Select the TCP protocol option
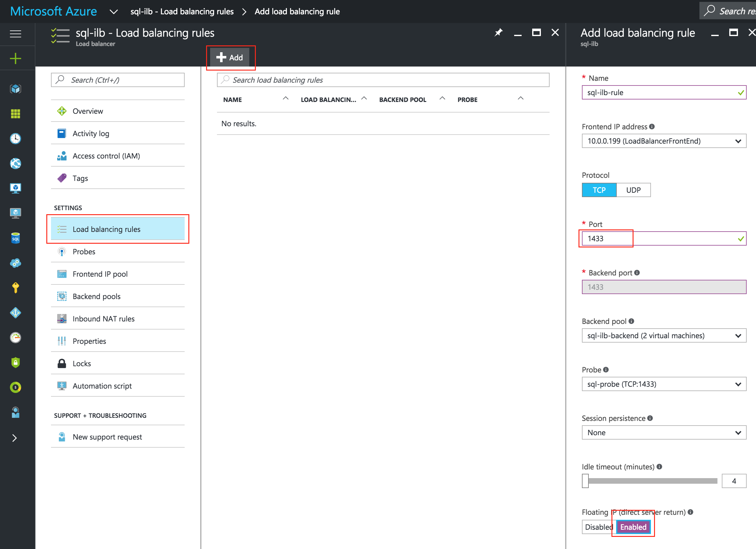Viewport: 756px width, 549px height. pos(599,190)
